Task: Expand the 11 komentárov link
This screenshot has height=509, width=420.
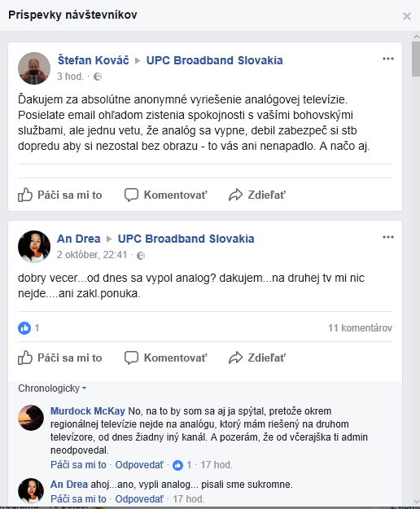Action: click(360, 328)
